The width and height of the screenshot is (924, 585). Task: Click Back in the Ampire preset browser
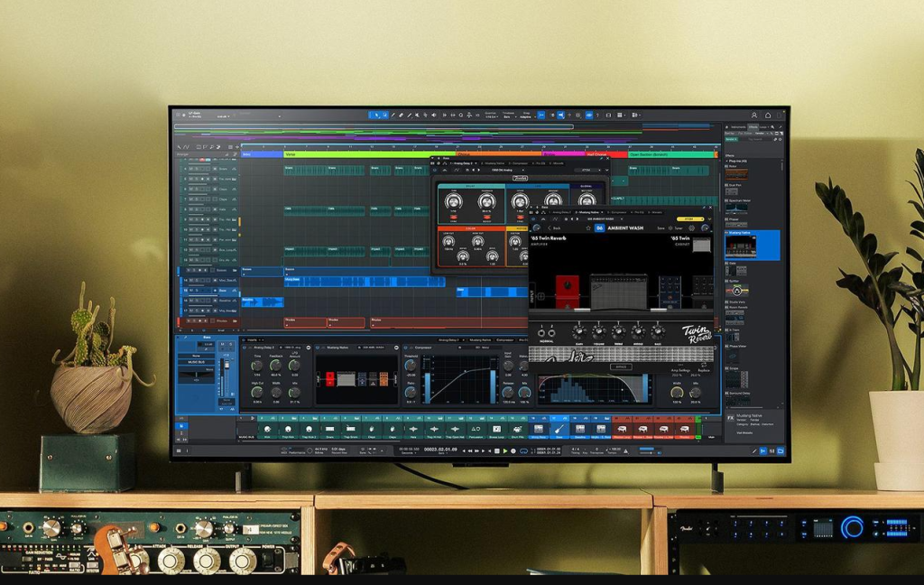(x=553, y=228)
